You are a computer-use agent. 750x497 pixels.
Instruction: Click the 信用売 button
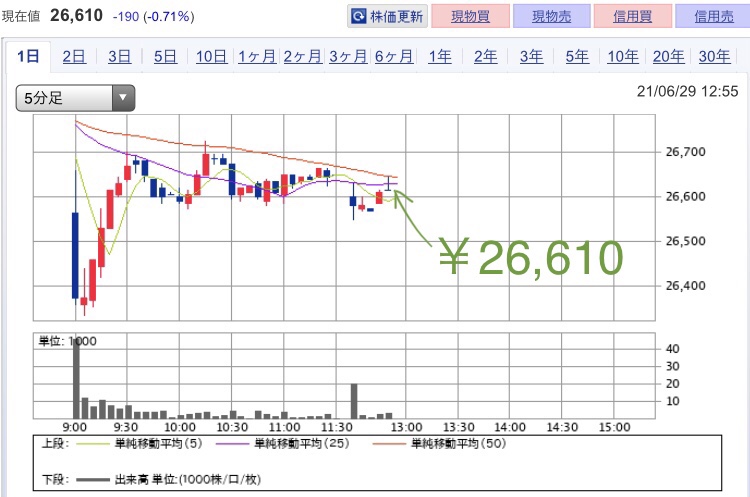(713, 16)
